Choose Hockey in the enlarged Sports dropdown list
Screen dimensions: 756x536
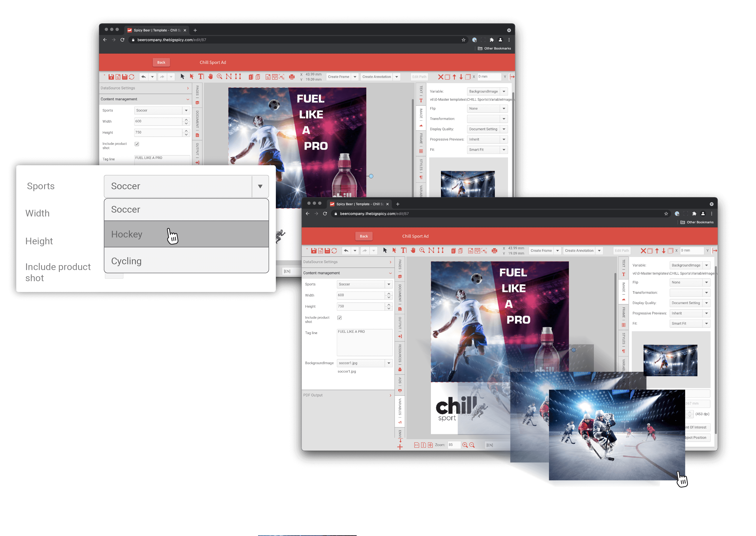click(186, 234)
